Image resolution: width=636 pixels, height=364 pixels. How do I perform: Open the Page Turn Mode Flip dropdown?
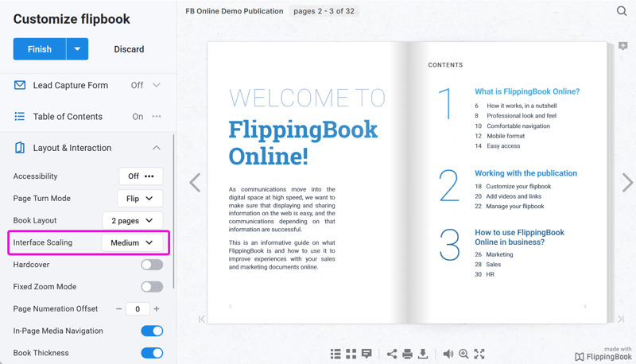(140, 198)
